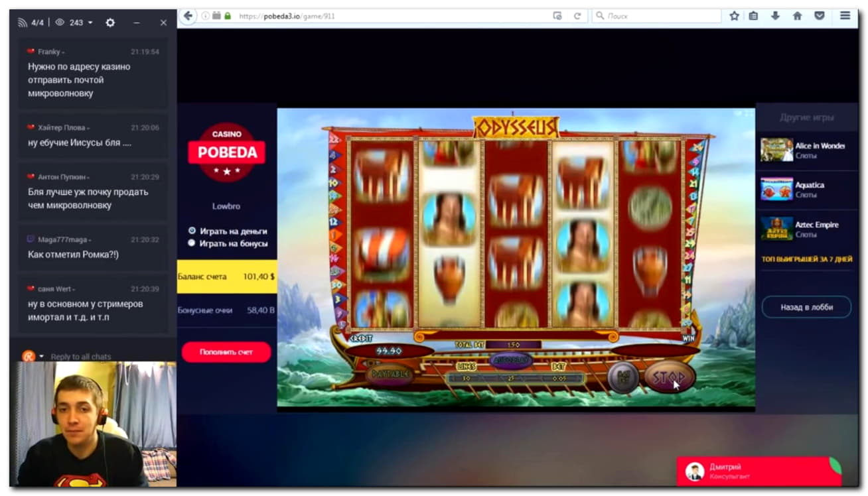This screenshot has width=868, height=496.
Task: Click Franky's message about микроволновку
Action: pyautogui.click(x=79, y=80)
